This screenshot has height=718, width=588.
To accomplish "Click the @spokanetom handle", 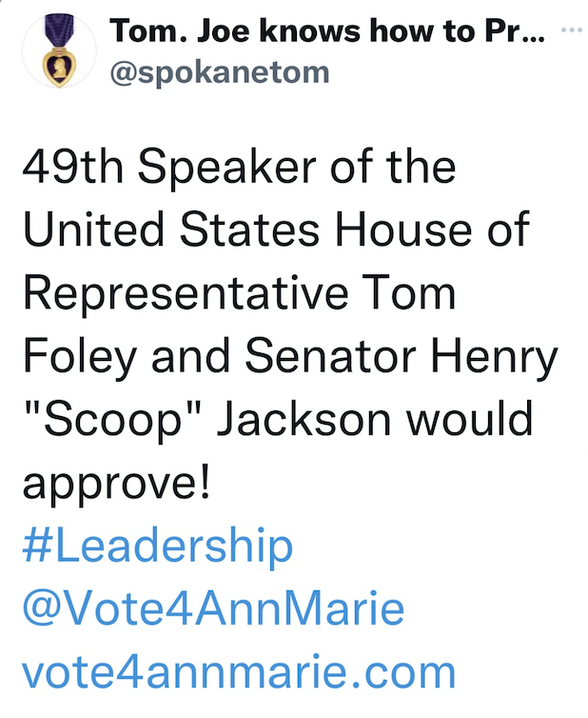I will (221, 73).
